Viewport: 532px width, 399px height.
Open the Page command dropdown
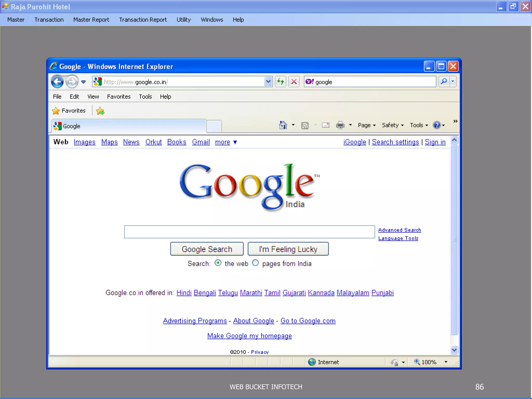[367, 125]
